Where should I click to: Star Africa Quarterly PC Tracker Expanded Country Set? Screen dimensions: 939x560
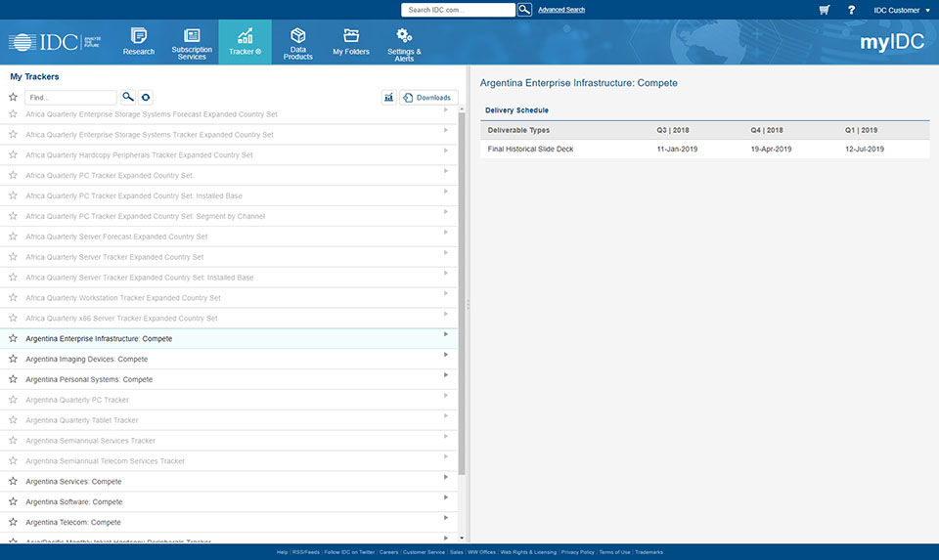(x=13, y=175)
